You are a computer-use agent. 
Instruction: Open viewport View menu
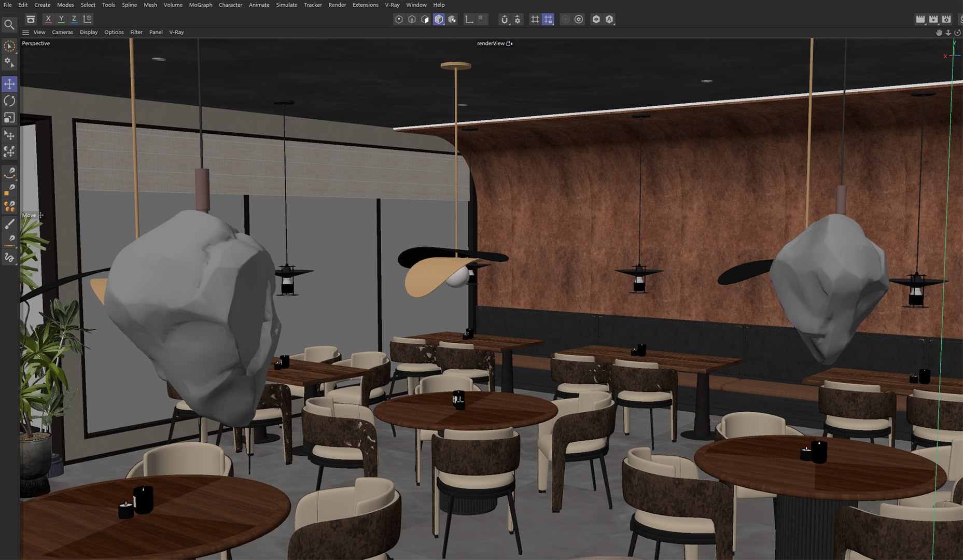pyautogui.click(x=39, y=32)
